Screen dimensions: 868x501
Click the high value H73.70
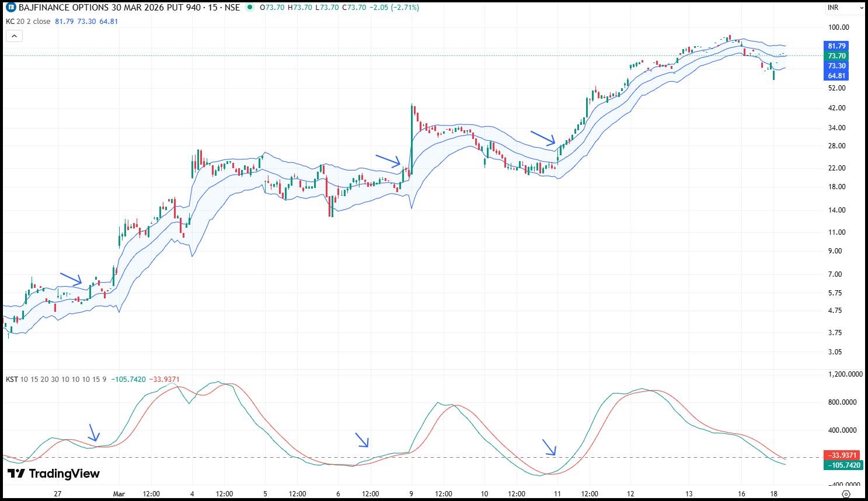point(299,8)
